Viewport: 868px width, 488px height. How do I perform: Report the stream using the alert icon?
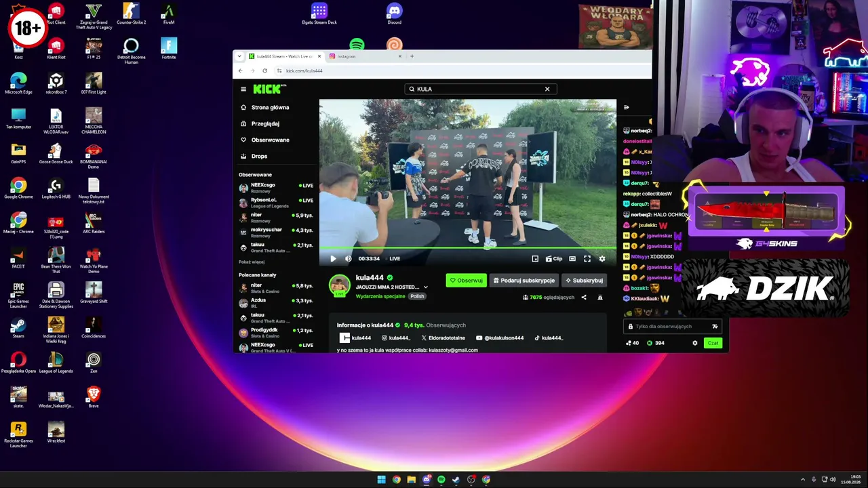coord(599,298)
